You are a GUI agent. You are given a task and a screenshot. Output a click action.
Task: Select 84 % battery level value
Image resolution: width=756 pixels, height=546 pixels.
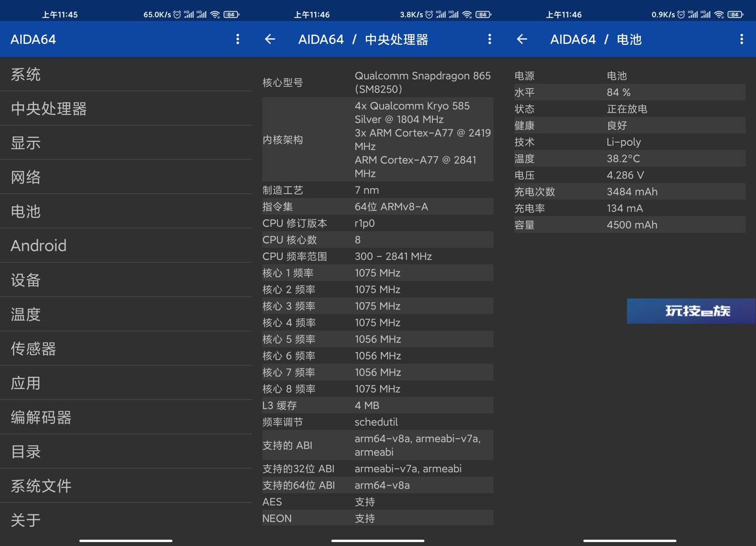(618, 92)
